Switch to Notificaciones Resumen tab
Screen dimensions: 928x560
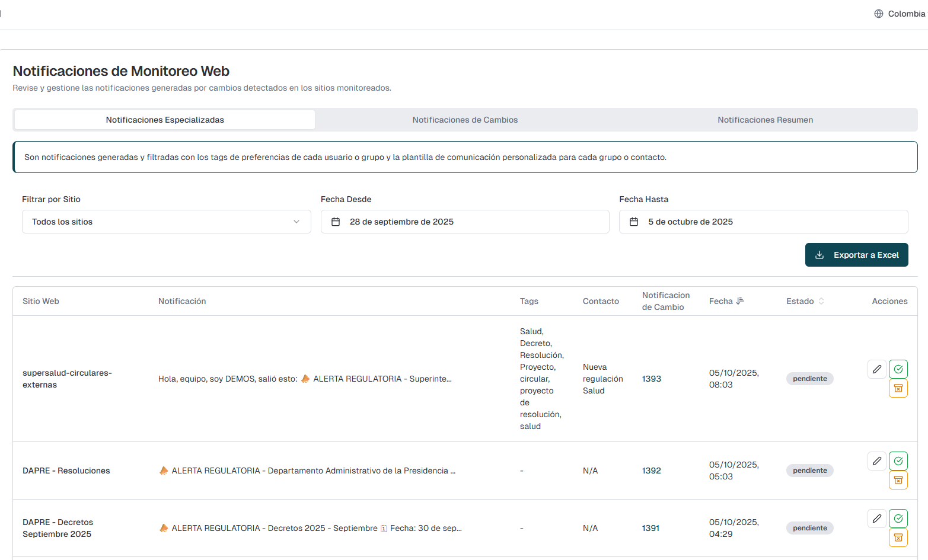(765, 120)
